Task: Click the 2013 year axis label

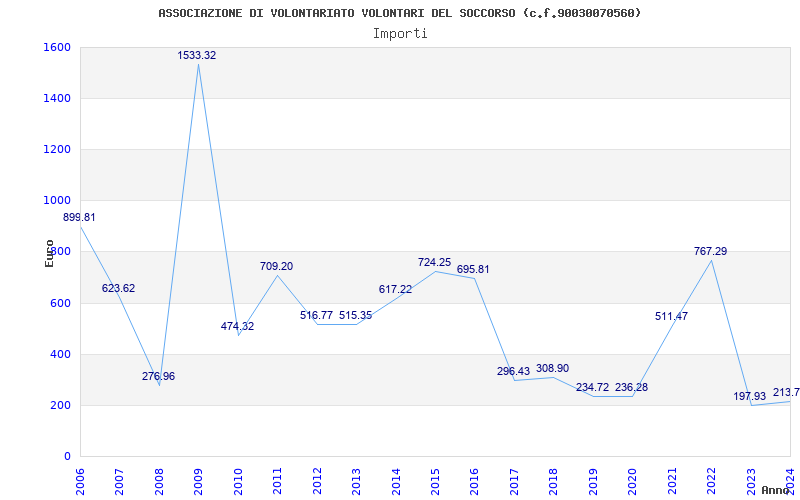Action: coord(356,481)
